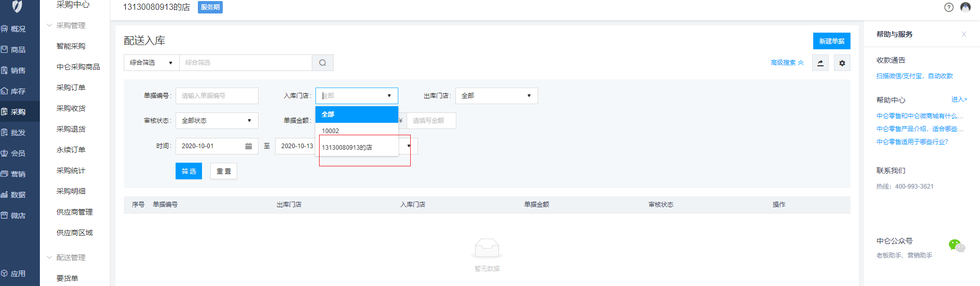The image size is (980, 286).
Task: Open 采购统计 in the sidebar
Action: [x=71, y=170]
